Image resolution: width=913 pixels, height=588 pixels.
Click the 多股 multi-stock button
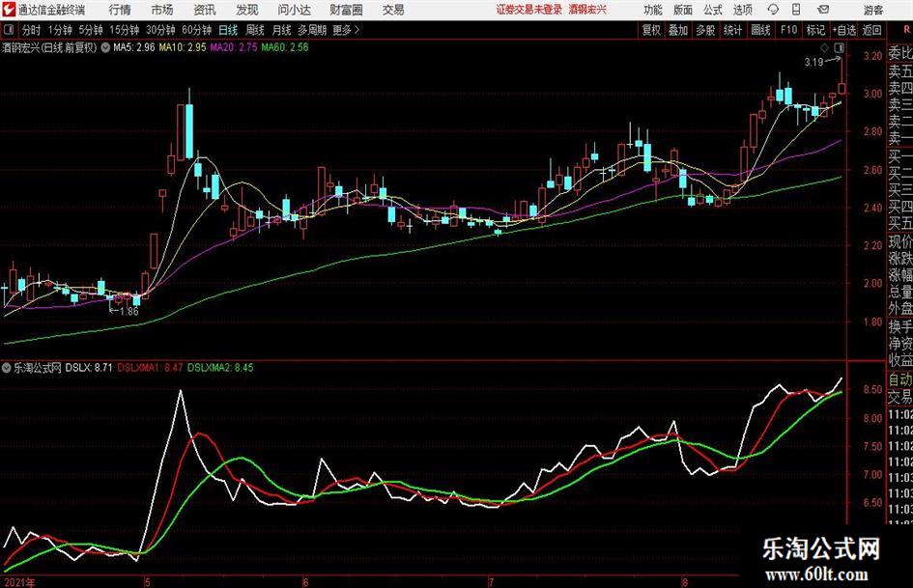click(705, 30)
